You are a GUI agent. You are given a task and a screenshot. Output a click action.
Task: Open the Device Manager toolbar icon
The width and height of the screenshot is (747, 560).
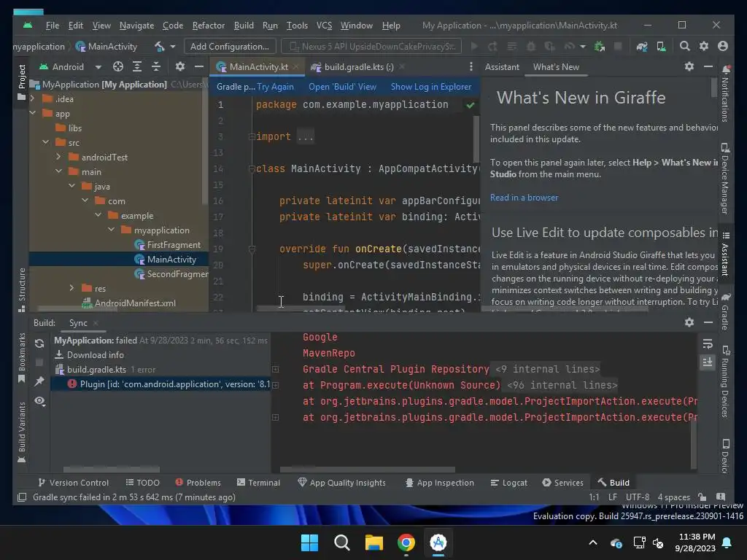[x=661, y=46]
